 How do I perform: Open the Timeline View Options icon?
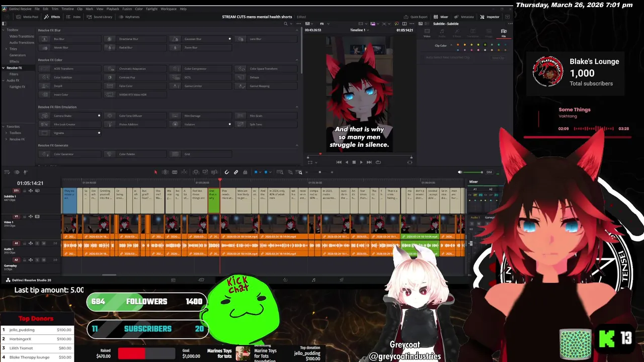[x=7, y=172]
